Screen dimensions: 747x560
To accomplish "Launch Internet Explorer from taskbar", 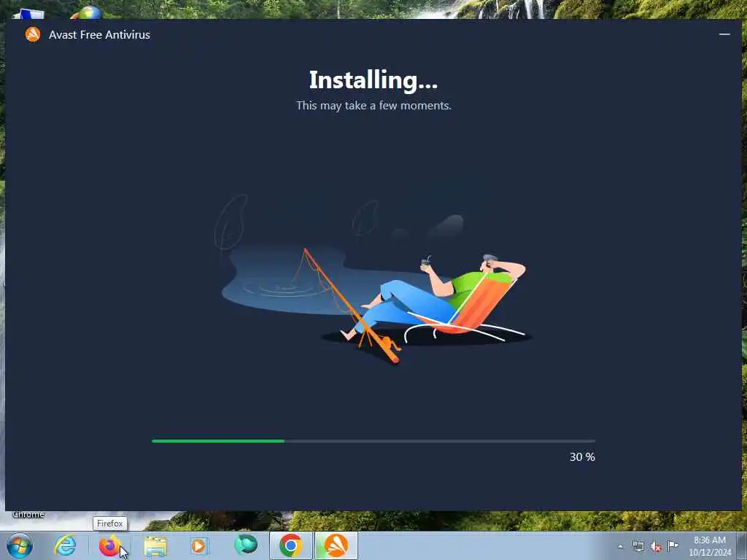I will point(65,545).
